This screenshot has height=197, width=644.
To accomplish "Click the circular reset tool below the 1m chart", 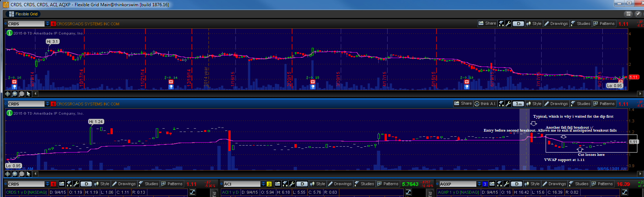I will coord(22,174).
